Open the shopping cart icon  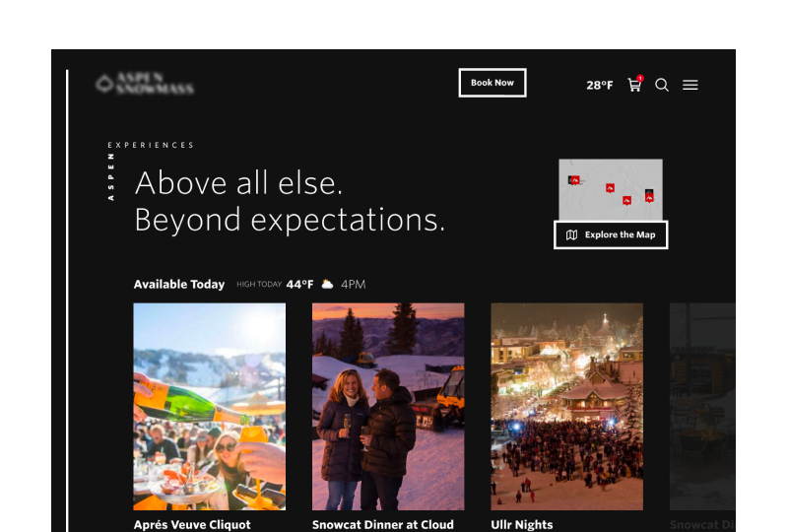[x=634, y=85]
